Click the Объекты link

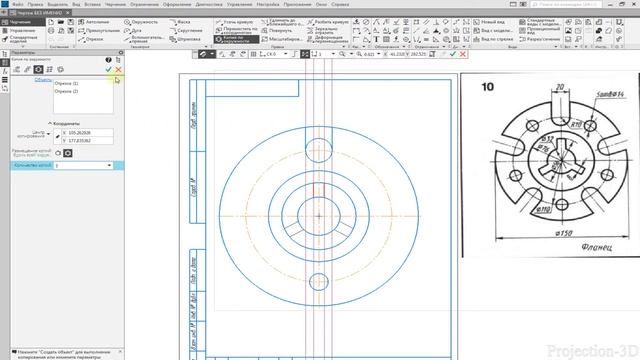[x=43, y=80]
